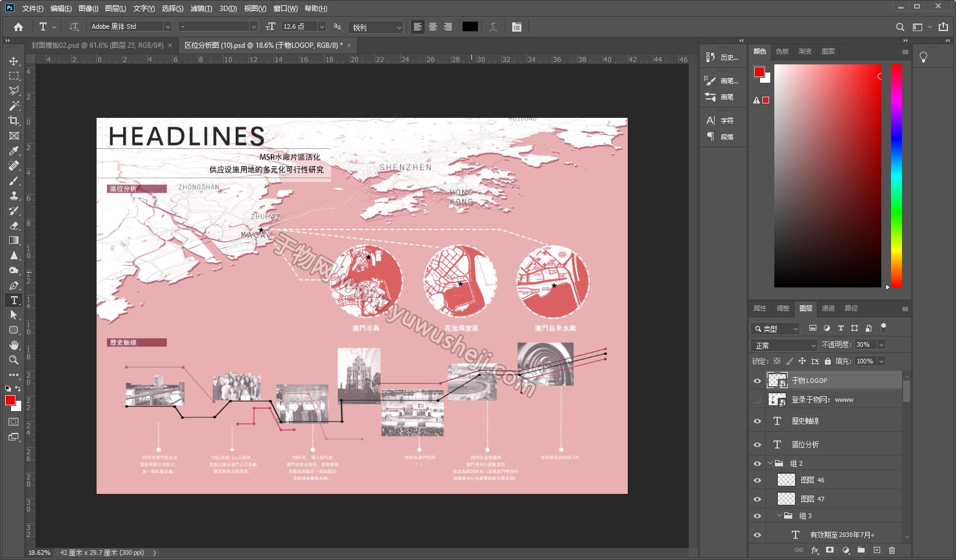956x560 pixels.
Task: Open the opacity dropdown arrow
Action: [x=881, y=344]
